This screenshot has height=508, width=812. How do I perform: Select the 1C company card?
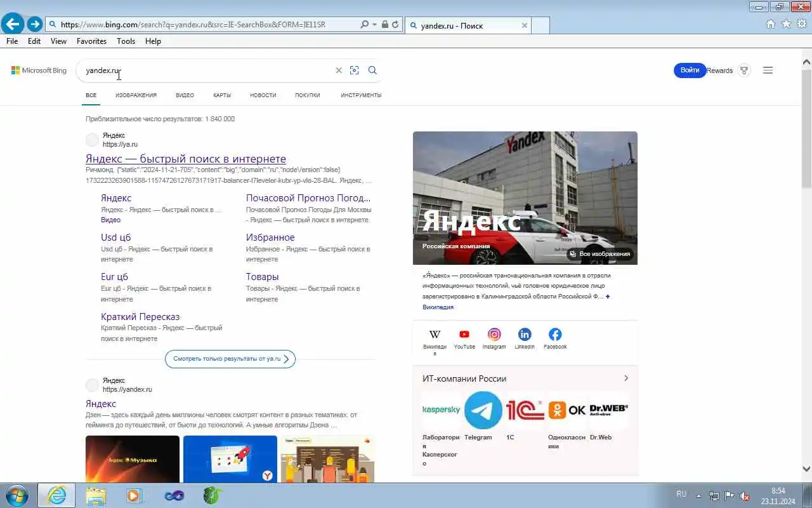[x=525, y=417]
